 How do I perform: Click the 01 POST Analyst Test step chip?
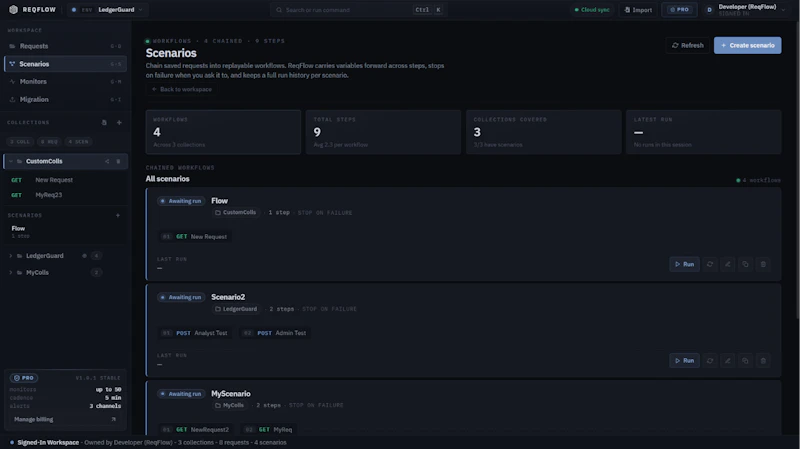(195, 333)
